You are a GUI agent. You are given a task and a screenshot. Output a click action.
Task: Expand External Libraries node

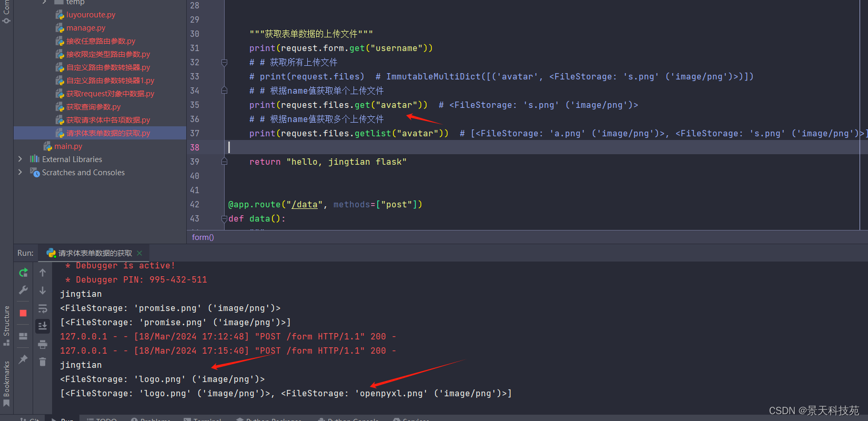[x=20, y=159]
